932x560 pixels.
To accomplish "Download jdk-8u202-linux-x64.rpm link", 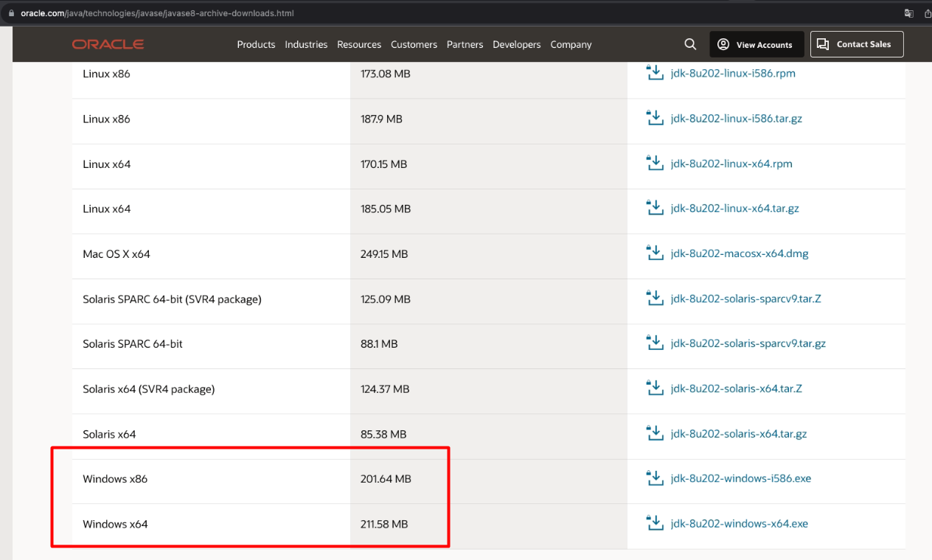I will pos(731,164).
